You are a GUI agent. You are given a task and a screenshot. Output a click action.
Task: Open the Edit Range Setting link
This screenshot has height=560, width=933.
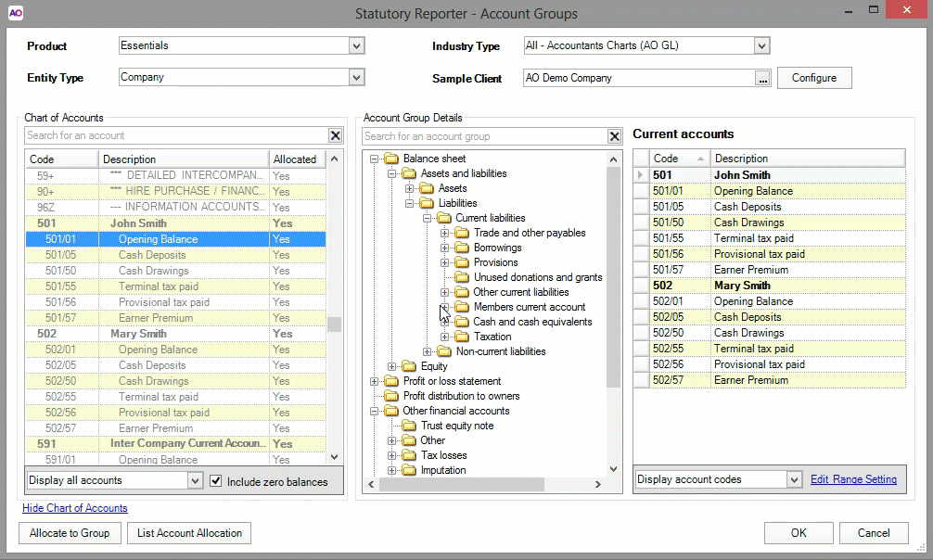(853, 479)
